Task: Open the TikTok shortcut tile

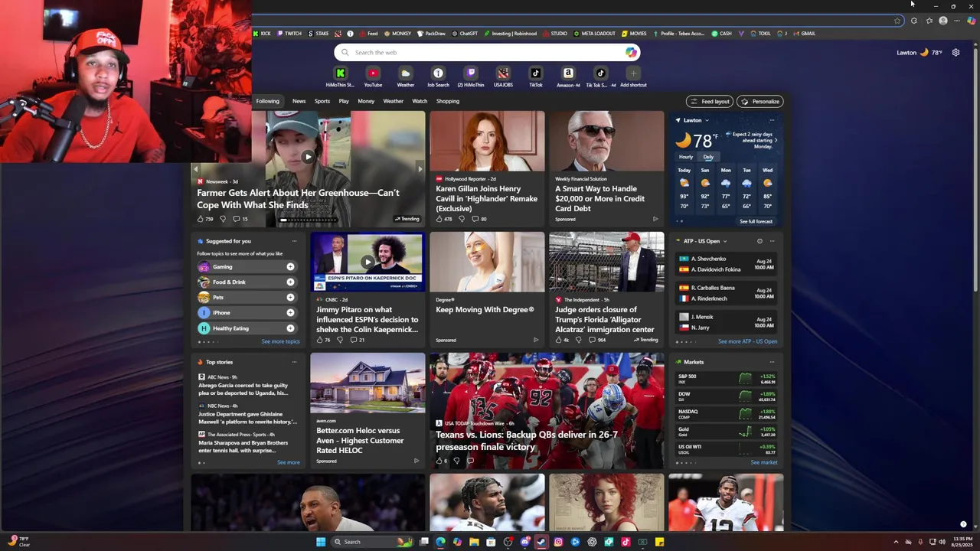Action: point(535,77)
